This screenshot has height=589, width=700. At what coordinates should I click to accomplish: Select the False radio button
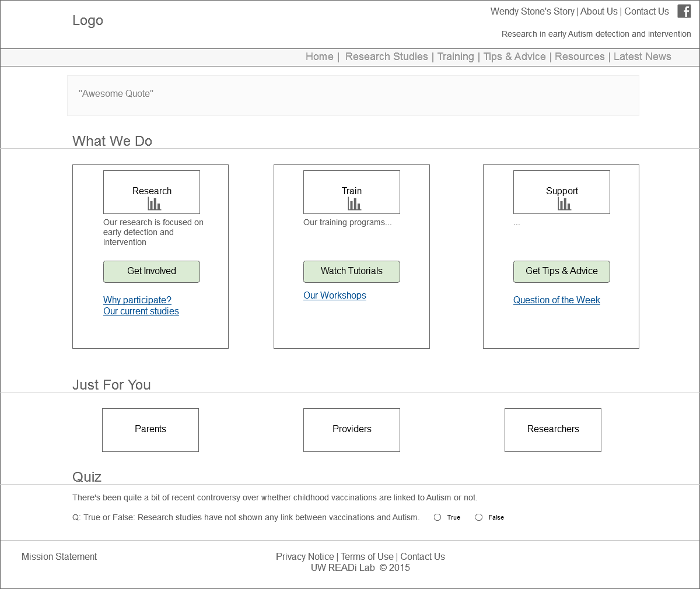coord(479,517)
